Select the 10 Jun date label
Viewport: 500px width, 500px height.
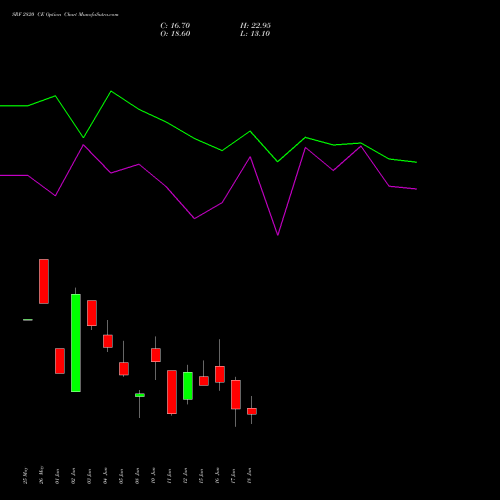(154, 476)
